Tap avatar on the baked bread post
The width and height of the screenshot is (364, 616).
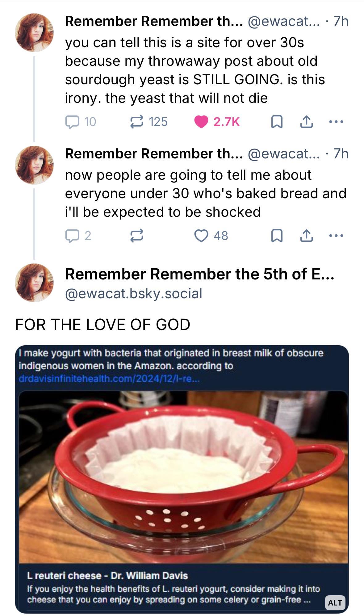34,165
